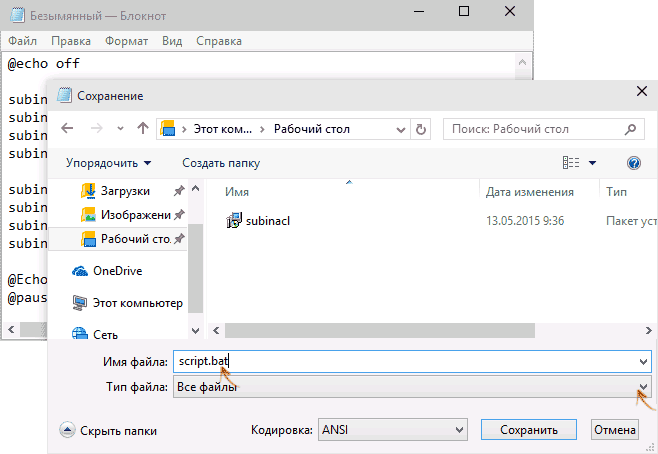This screenshot has height=454, width=658.
Task: Click the subinacl installer icon
Action: [234, 220]
